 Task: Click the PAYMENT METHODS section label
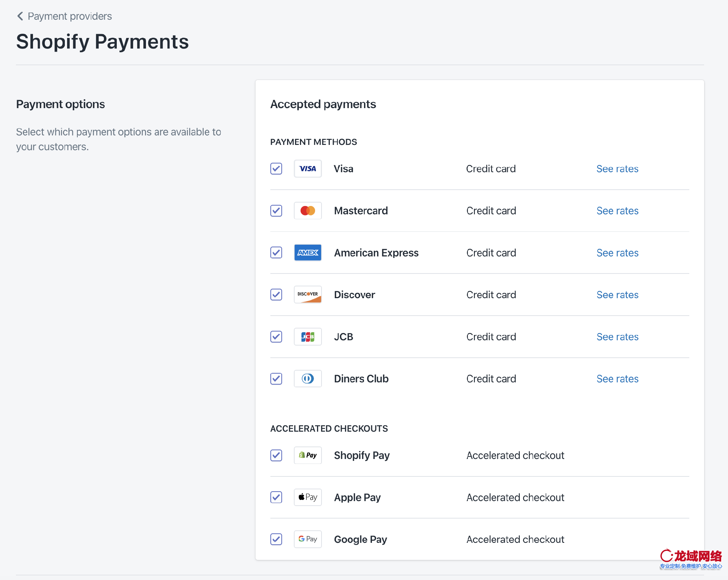(x=314, y=142)
